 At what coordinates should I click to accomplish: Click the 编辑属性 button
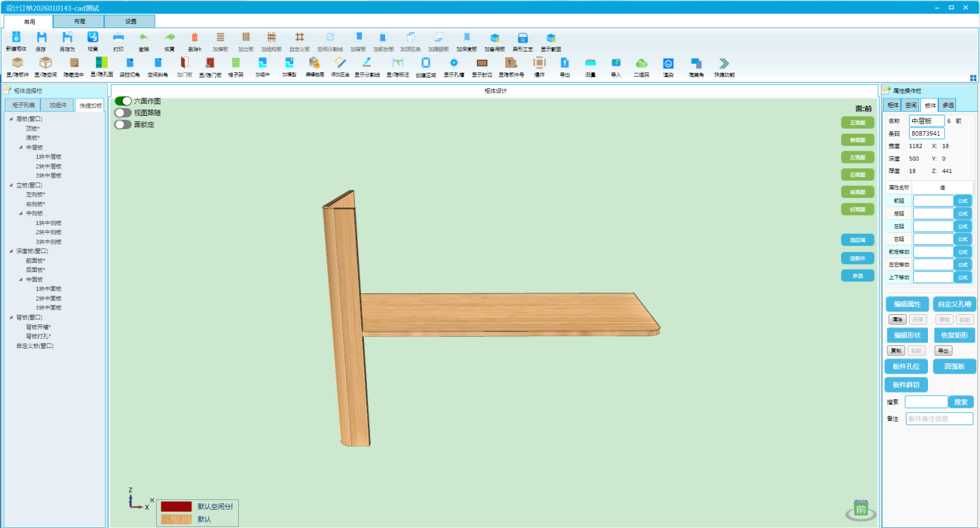point(907,304)
